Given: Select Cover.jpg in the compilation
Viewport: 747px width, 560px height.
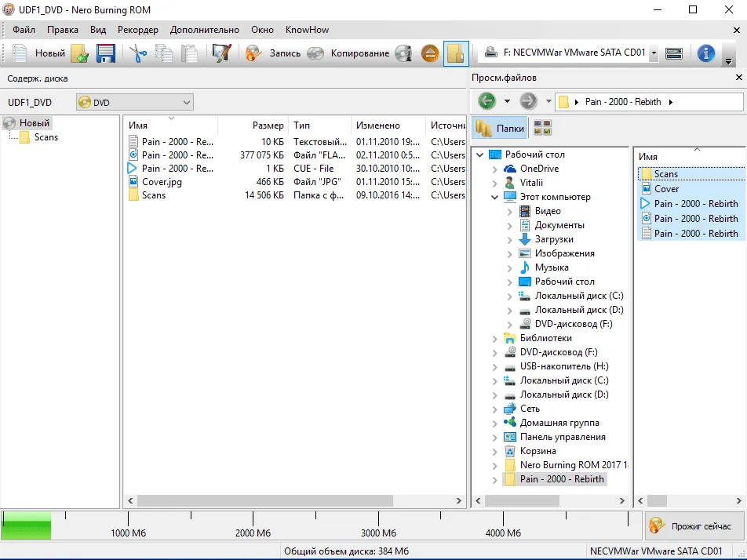Looking at the screenshot, I should (x=162, y=181).
